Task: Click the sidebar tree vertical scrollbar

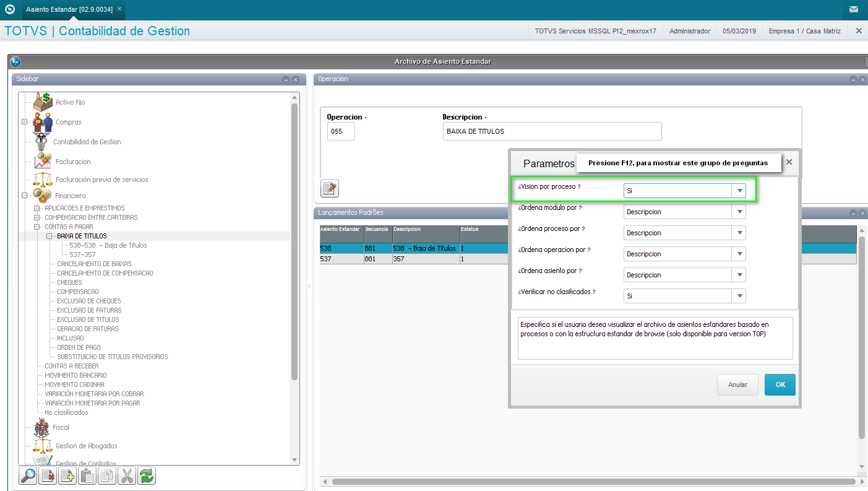Action: 294,241
